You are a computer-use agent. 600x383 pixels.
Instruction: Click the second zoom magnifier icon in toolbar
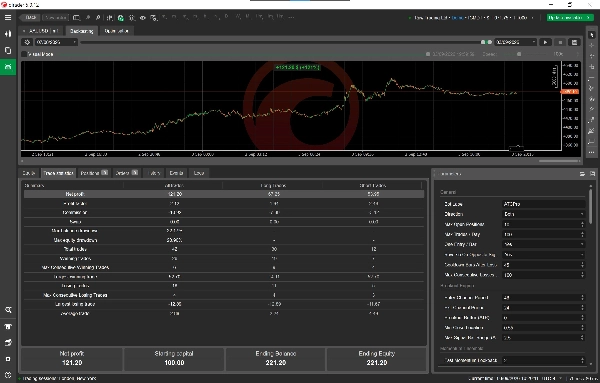pyautogui.click(x=99, y=18)
